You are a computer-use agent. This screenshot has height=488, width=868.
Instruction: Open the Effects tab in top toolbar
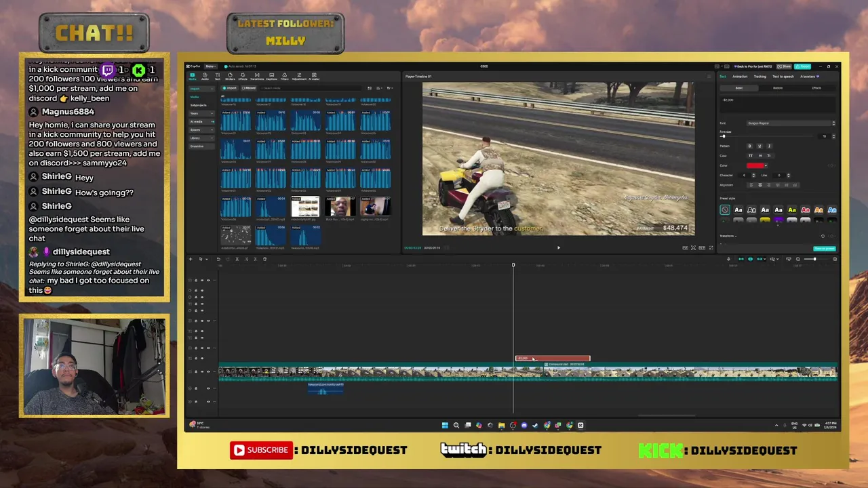pos(243,75)
